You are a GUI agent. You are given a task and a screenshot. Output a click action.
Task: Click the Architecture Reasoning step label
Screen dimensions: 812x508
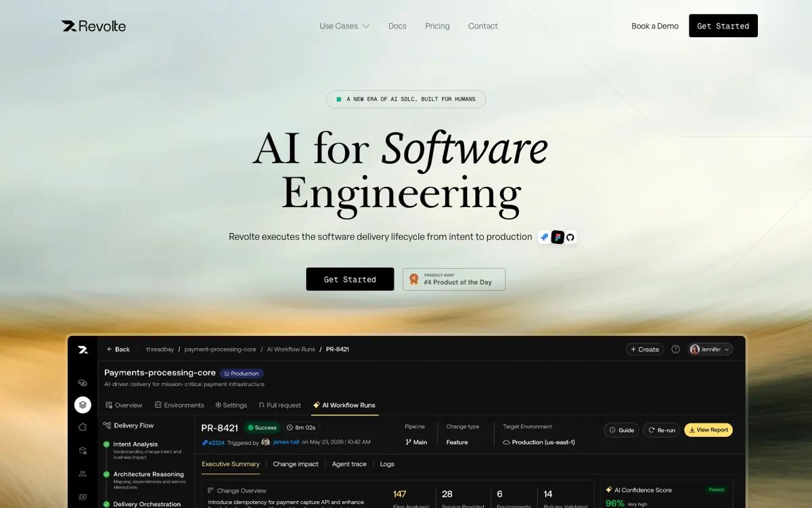tap(148, 474)
